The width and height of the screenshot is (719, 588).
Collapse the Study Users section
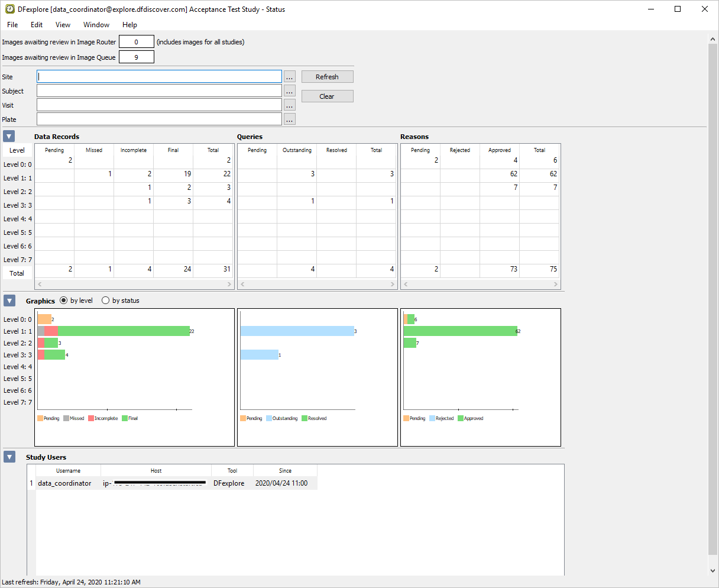[9, 457]
